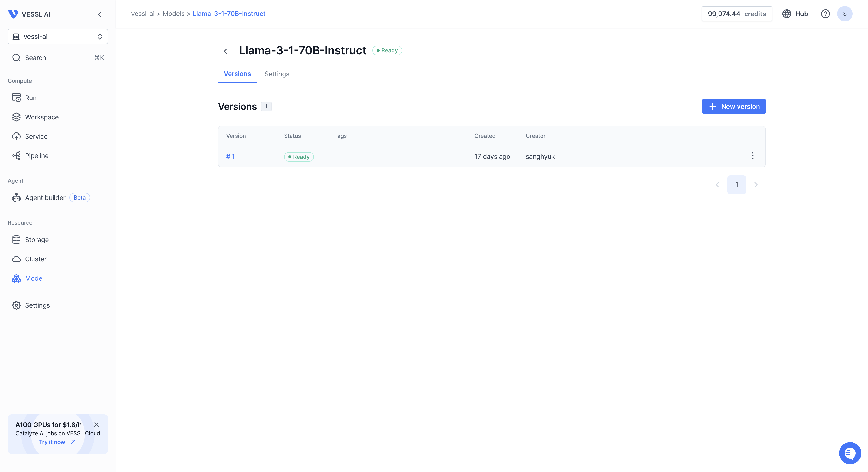
Task: Click the help question mark icon
Action: point(825,14)
